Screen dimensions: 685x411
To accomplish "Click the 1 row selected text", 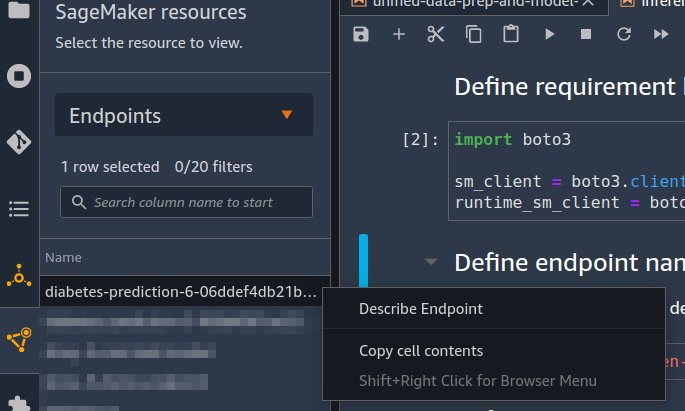I will tap(110, 167).
